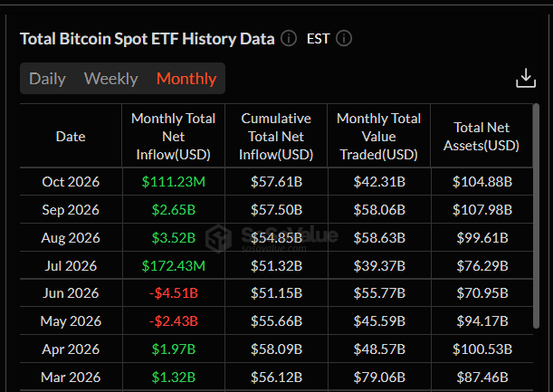
Task: Switch to the Weekly tab
Action: pyautogui.click(x=111, y=79)
